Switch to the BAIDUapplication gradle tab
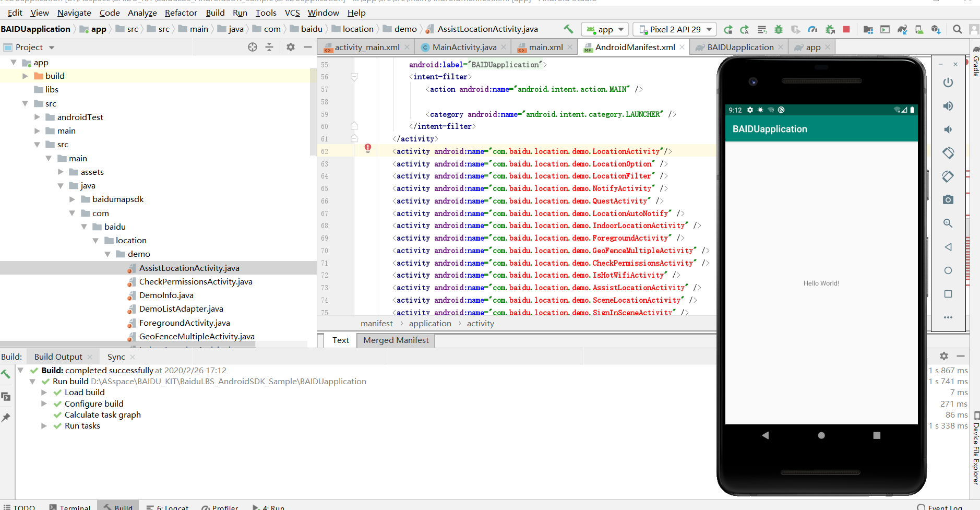This screenshot has width=980, height=510. pos(740,48)
